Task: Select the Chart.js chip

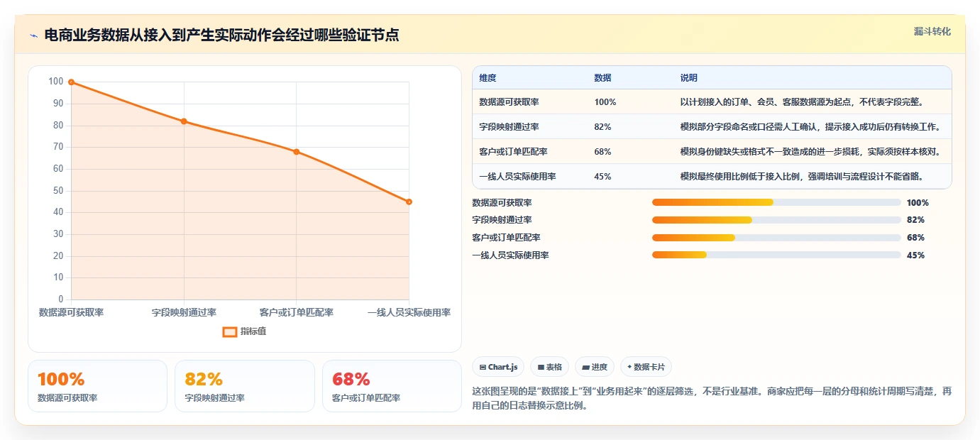Action: point(498,367)
